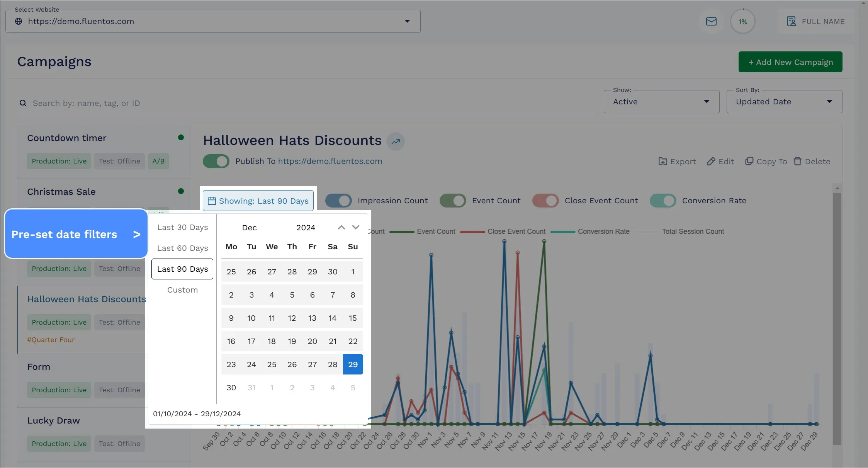Screen dimensions: 868x468
Task: Click the search magnifier icon
Action: point(23,103)
